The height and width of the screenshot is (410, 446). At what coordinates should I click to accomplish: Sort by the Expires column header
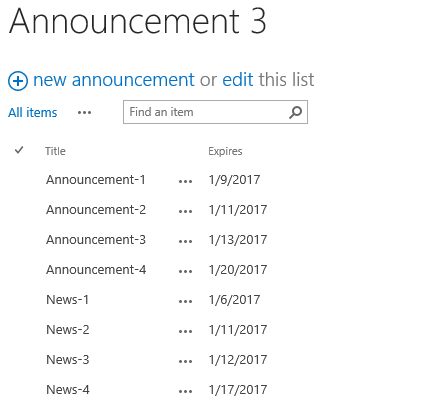(225, 151)
